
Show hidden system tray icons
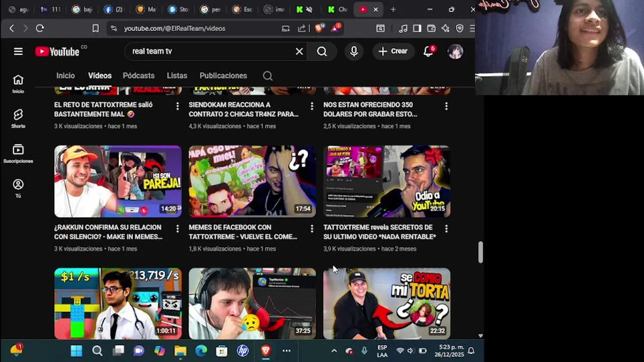point(334,350)
